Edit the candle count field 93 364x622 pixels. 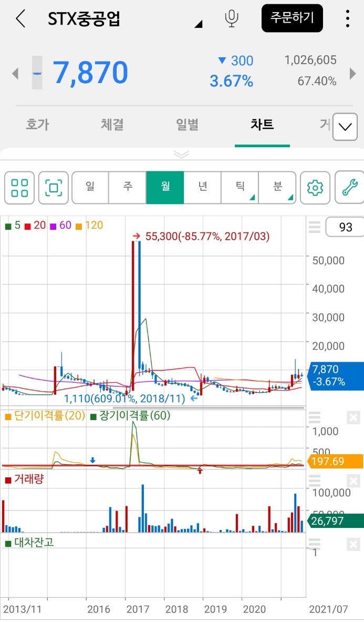click(345, 227)
